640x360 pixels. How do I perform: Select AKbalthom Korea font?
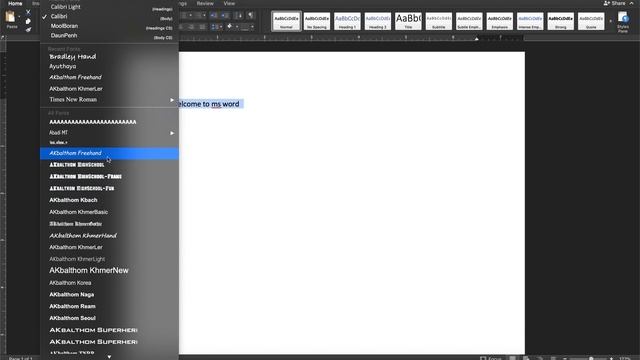point(109,282)
